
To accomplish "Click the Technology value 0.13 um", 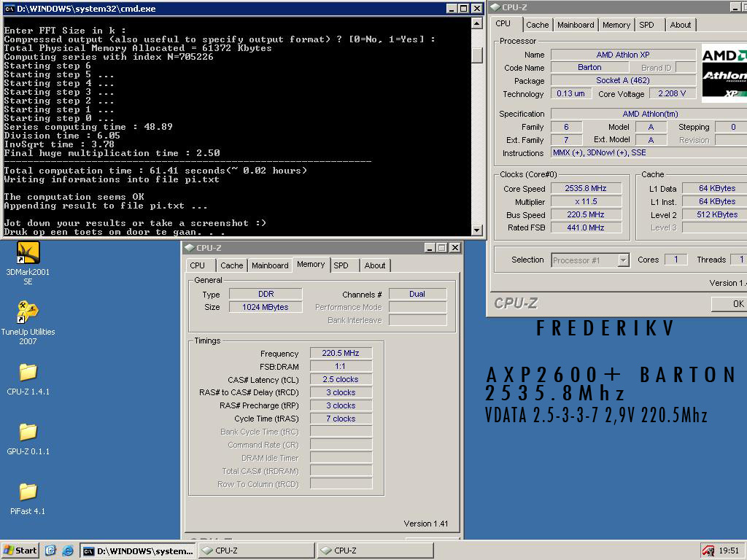I will 570,93.
